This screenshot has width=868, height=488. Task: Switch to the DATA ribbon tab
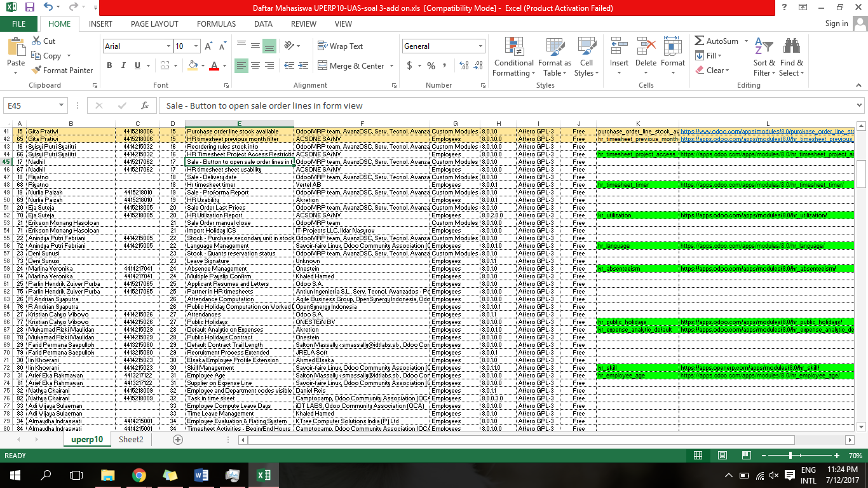(263, 24)
